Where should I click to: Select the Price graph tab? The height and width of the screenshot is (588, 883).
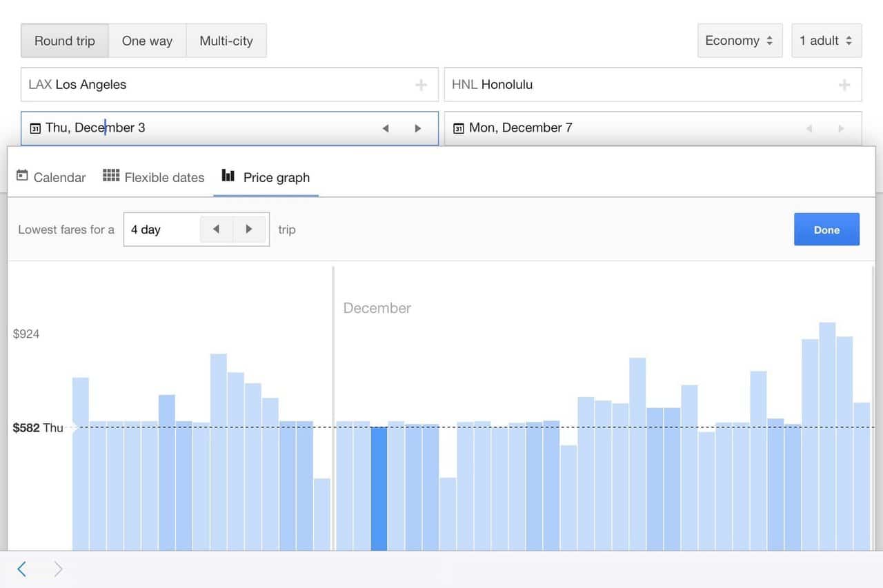pos(266,177)
